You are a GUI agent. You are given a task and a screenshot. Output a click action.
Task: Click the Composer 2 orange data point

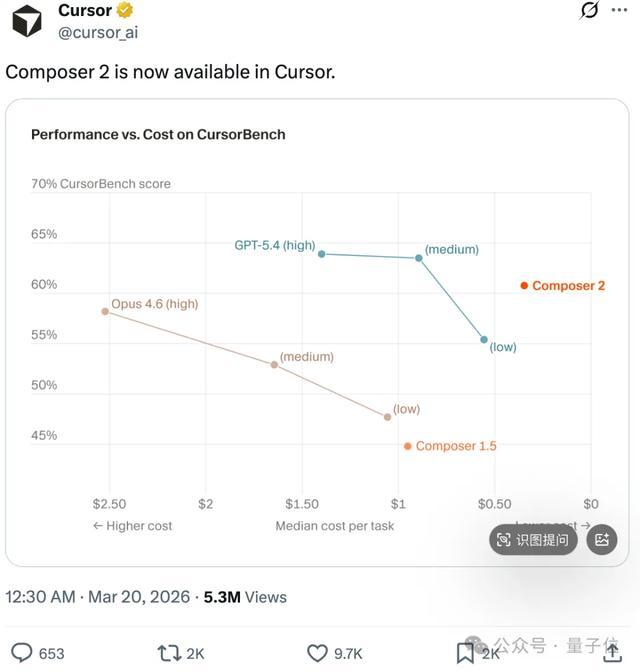click(524, 286)
